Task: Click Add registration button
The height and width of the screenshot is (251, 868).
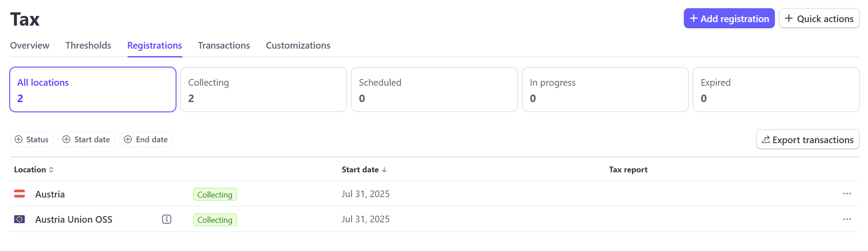Action: coord(729,19)
